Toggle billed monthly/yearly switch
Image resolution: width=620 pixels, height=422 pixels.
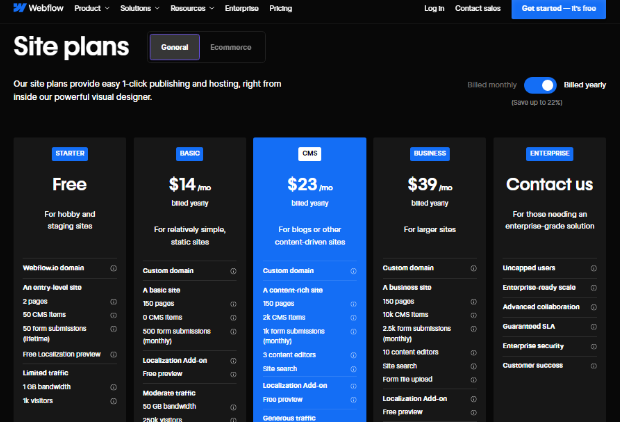[540, 85]
